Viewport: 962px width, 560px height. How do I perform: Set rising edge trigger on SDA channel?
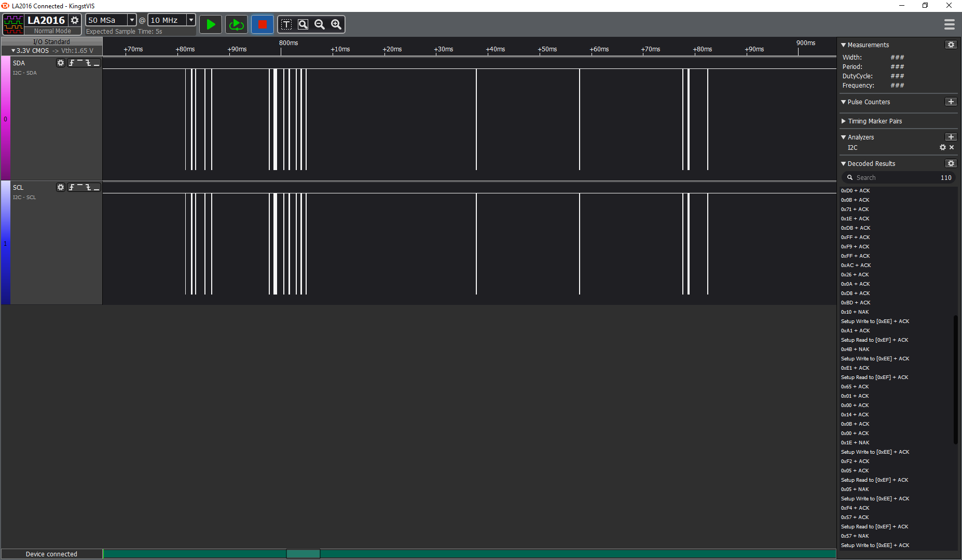(x=72, y=63)
